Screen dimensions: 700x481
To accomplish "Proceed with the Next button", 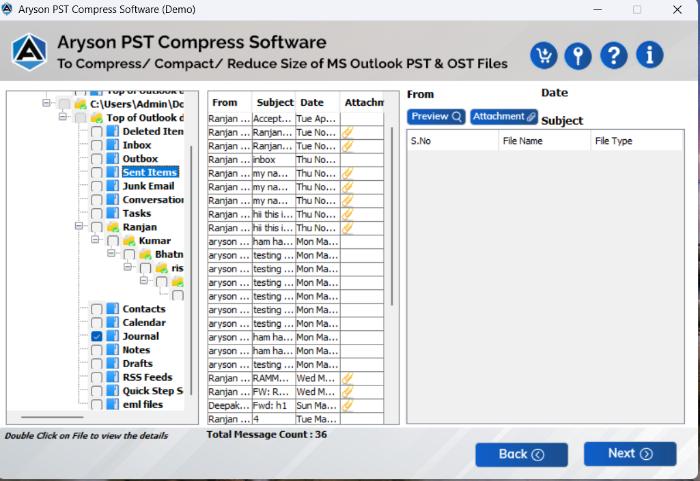I will (x=630, y=454).
